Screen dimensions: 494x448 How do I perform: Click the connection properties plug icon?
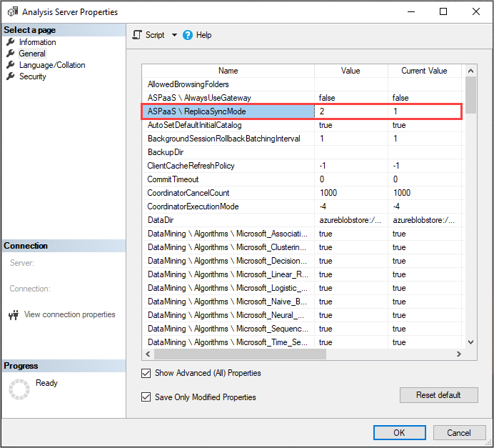14,314
